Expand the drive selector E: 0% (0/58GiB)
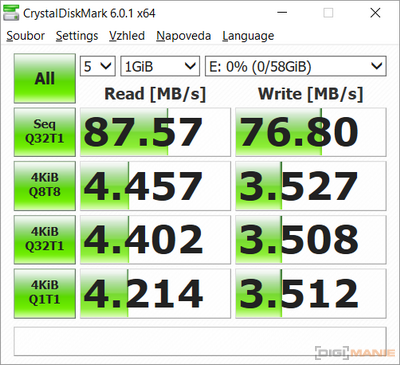Image resolution: width=400 pixels, height=365 pixels. point(296,66)
